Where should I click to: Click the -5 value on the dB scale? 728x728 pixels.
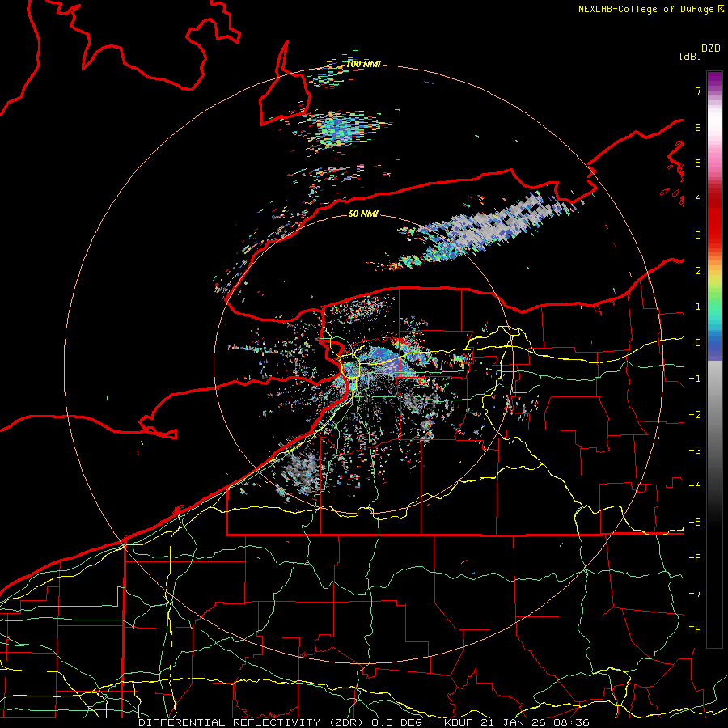coord(695,522)
